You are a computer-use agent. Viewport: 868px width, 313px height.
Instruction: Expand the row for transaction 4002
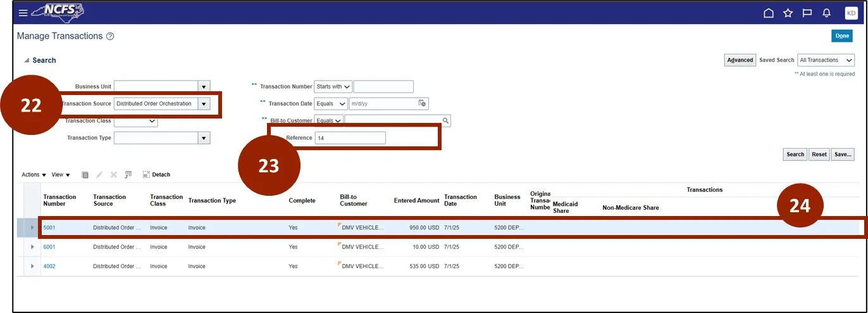(x=32, y=266)
